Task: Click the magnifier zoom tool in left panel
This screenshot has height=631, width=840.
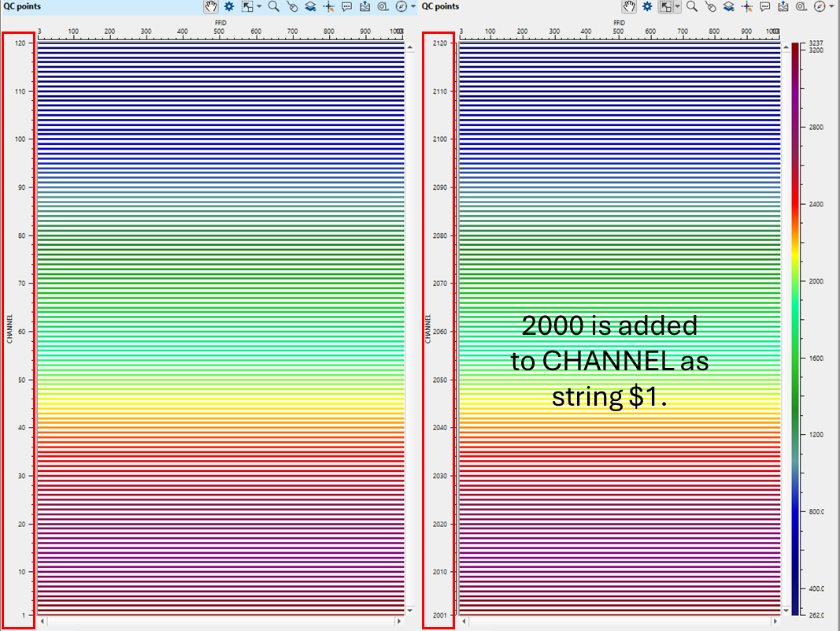Action: click(x=273, y=6)
